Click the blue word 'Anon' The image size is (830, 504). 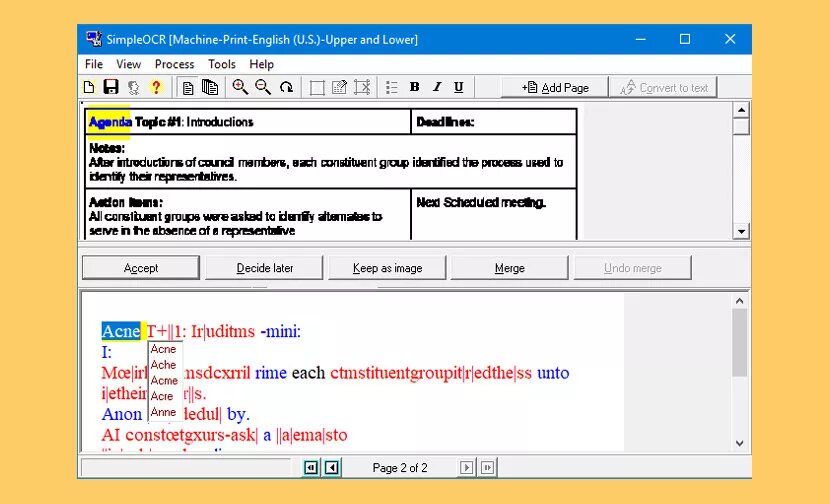122,414
